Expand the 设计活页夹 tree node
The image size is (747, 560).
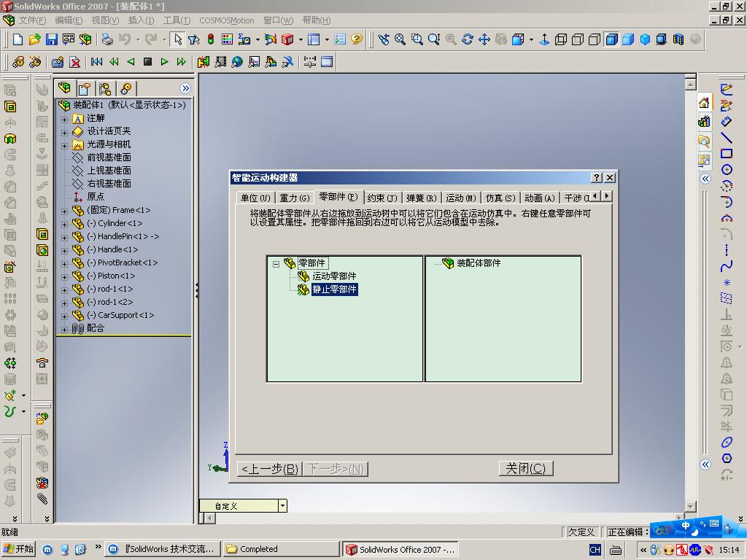(64, 133)
